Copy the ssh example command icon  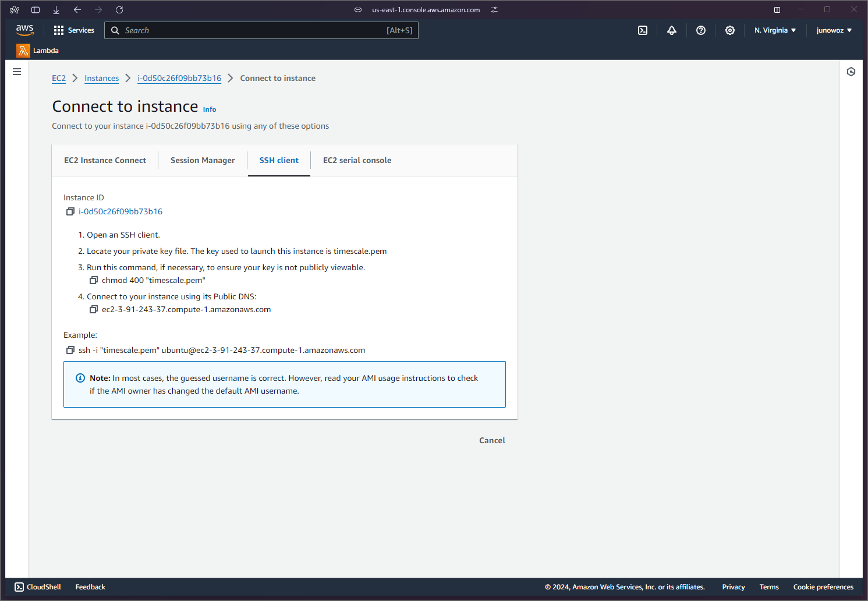(70, 350)
